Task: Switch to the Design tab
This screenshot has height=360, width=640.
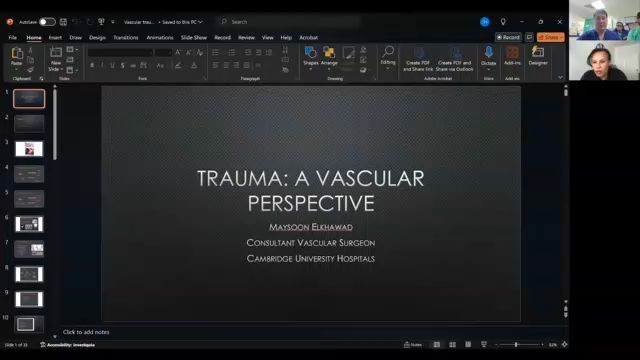Action: point(97,38)
